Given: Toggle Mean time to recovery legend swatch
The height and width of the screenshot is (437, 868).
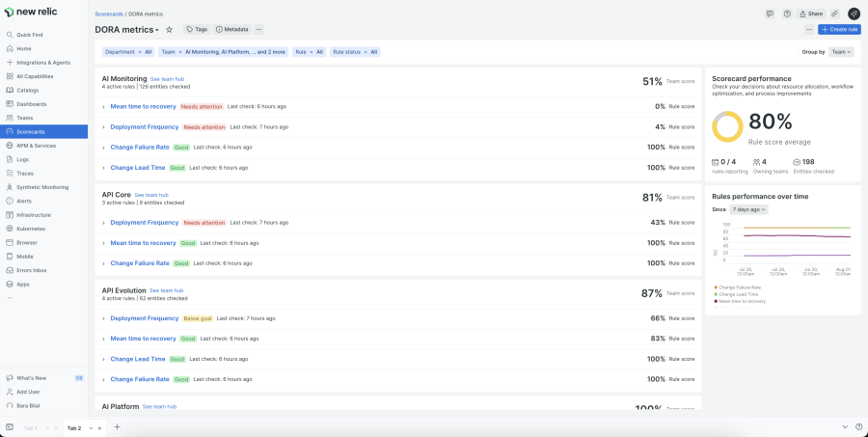Looking at the screenshot, I should 716,301.
